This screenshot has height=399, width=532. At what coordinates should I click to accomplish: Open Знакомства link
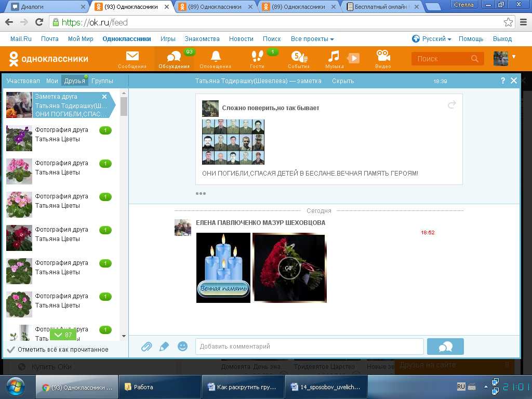pos(202,39)
